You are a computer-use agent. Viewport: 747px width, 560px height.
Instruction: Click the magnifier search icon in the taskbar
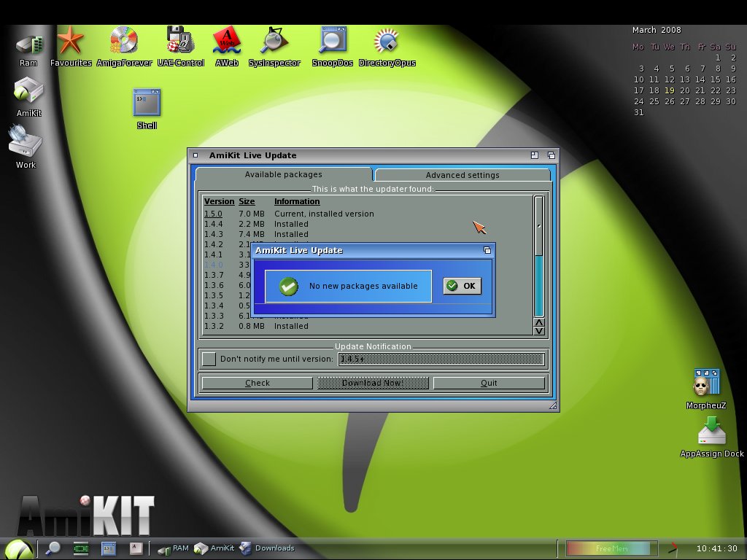[x=53, y=548]
